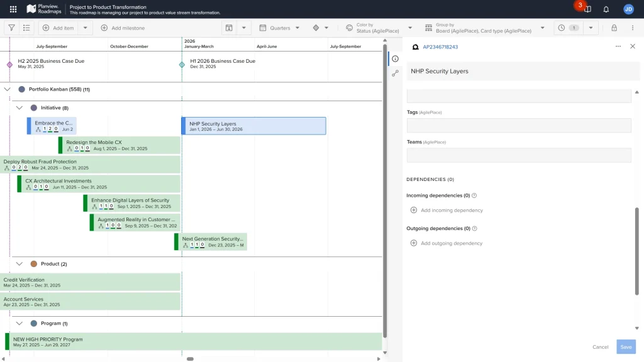The width and height of the screenshot is (644, 362).
Task: Click Add item button
Action: point(58,28)
